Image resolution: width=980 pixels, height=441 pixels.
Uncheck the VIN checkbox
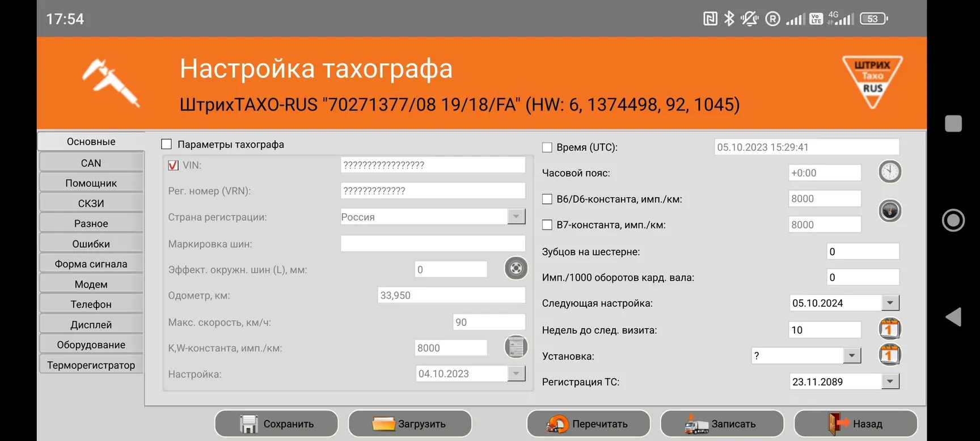coord(174,166)
